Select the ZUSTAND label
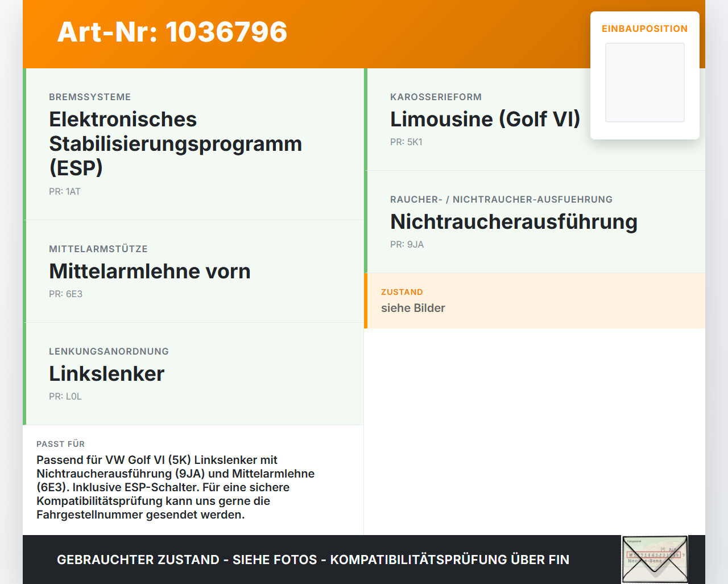 [402, 292]
